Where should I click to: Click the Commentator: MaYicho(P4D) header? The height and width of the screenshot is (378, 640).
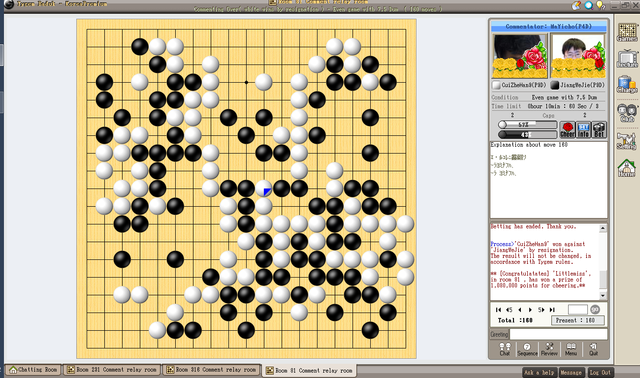click(549, 27)
